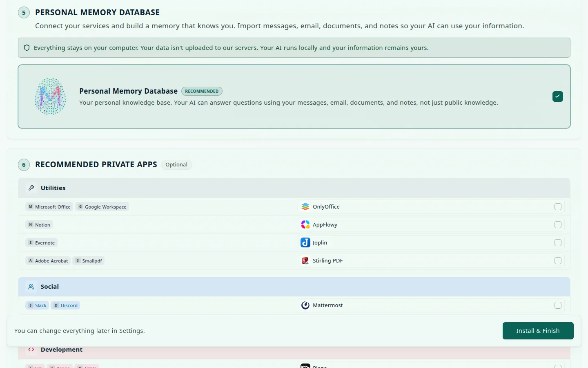Click the RECOMMENDED badge
Screen dimensions: 588x368
(x=202, y=91)
